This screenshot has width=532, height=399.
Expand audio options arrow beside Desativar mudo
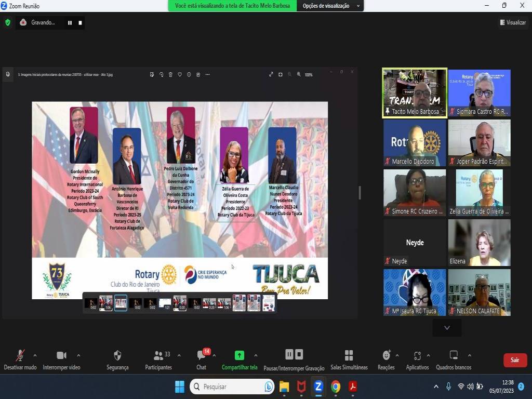pos(35,355)
